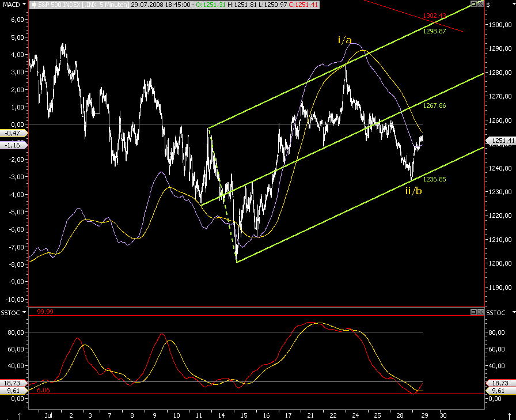Click the left SSTOC value tag 18,73

coord(14,383)
